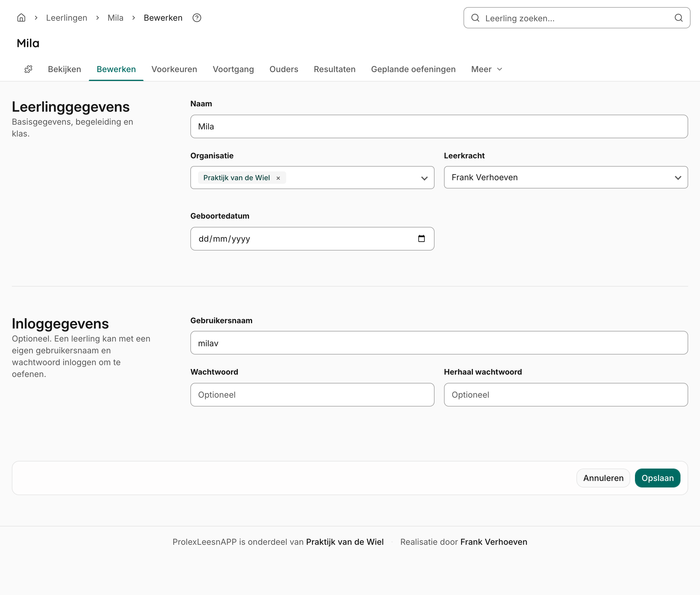Click the magnifier icon left of search field

tap(475, 18)
